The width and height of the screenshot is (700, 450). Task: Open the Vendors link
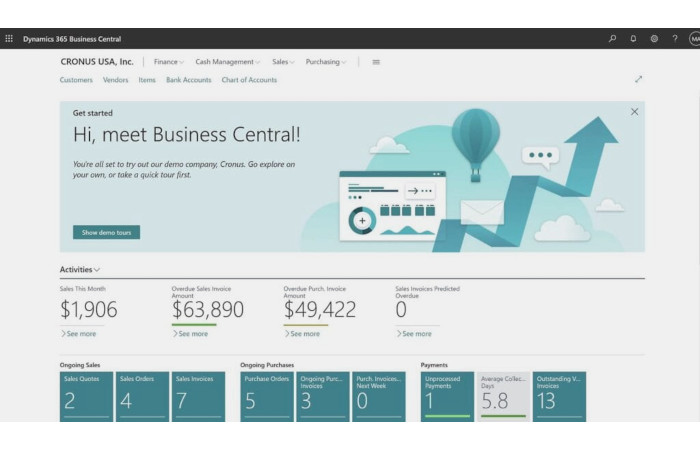[x=116, y=80]
